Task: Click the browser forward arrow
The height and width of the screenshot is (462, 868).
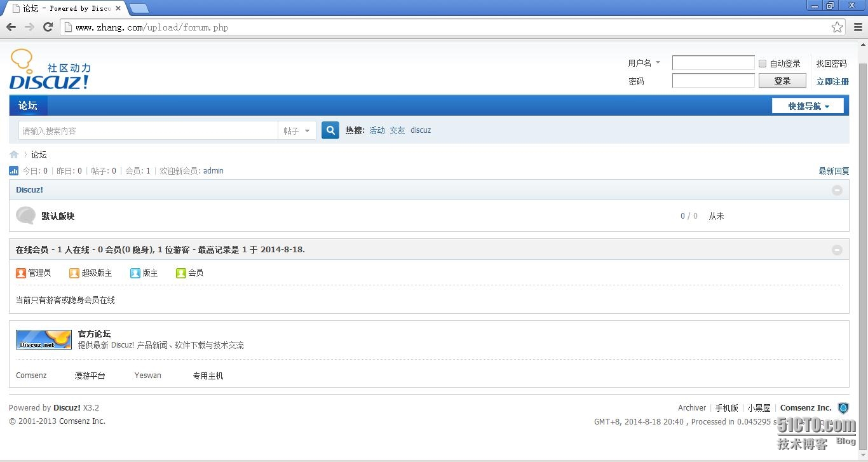Action: pos(29,27)
